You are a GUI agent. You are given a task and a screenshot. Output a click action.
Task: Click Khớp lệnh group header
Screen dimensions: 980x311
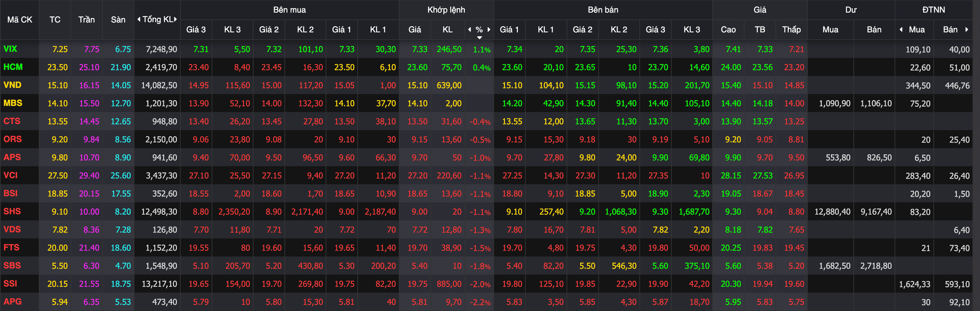[446, 10]
